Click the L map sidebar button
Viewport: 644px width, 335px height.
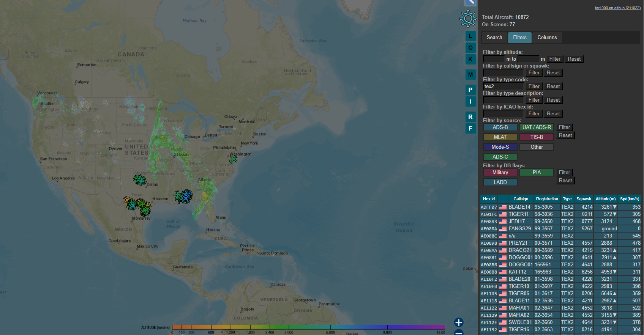click(x=470, y=36)
